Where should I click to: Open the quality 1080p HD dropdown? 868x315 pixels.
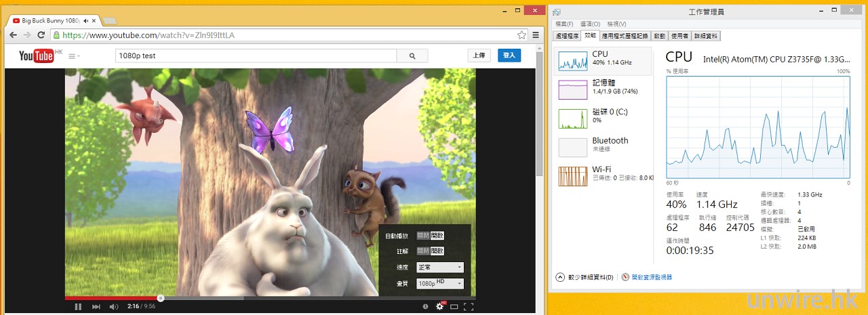click(440, 284)
